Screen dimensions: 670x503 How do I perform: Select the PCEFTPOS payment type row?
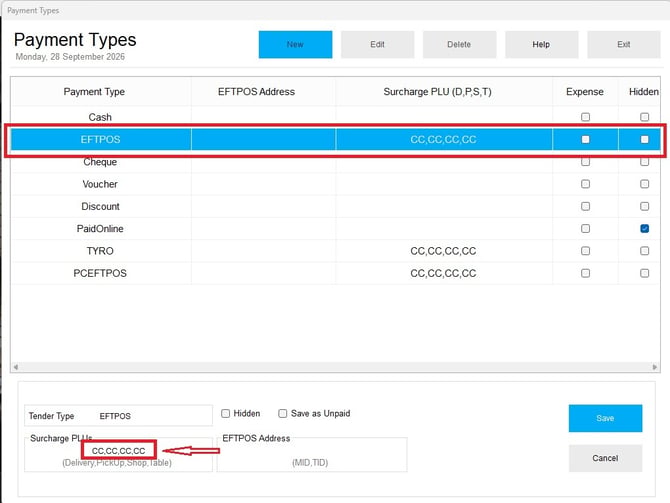335,273
